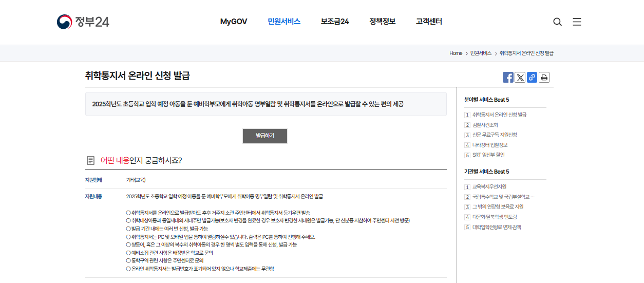Open 정책정보 menu
This screenshot has height=283, width=644.
tap(383, 22)
